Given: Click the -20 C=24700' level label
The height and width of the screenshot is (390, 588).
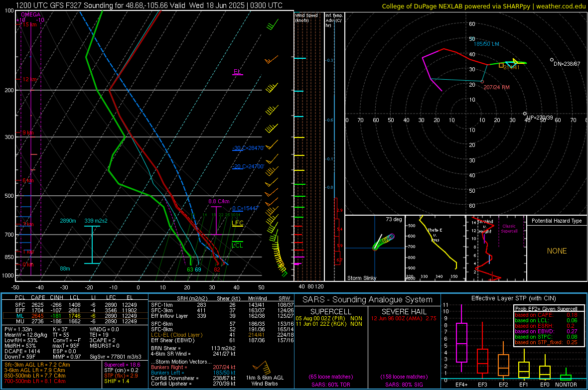Looking at the screenshot, I should pyautogui.click(x=248, y=166).
